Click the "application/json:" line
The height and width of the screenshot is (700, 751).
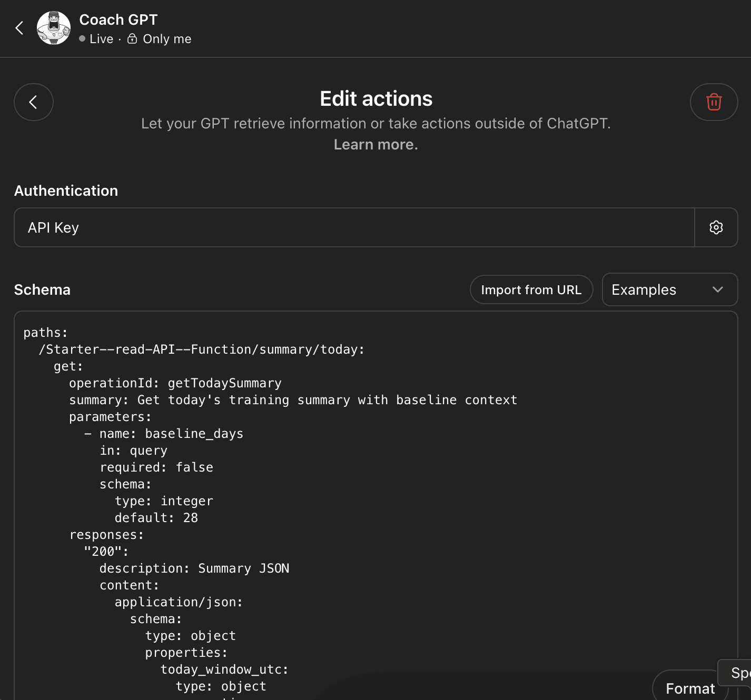(179, 602)
